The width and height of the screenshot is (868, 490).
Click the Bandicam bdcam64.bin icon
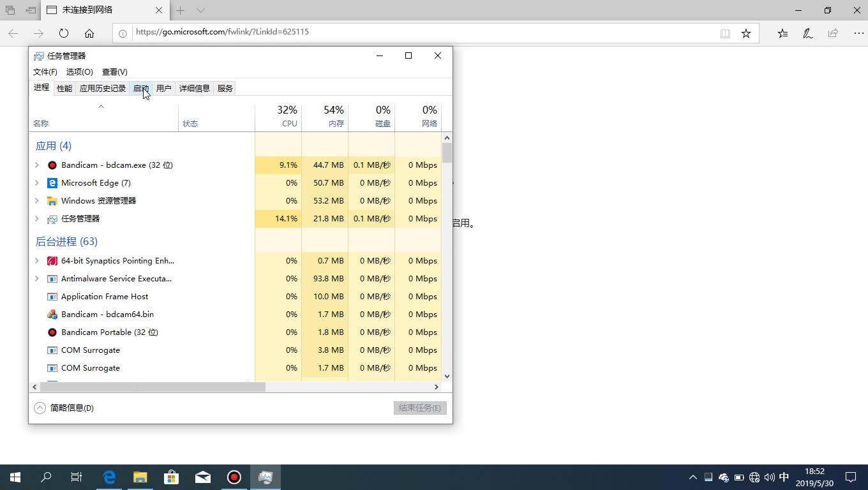(x=52, y=315)
